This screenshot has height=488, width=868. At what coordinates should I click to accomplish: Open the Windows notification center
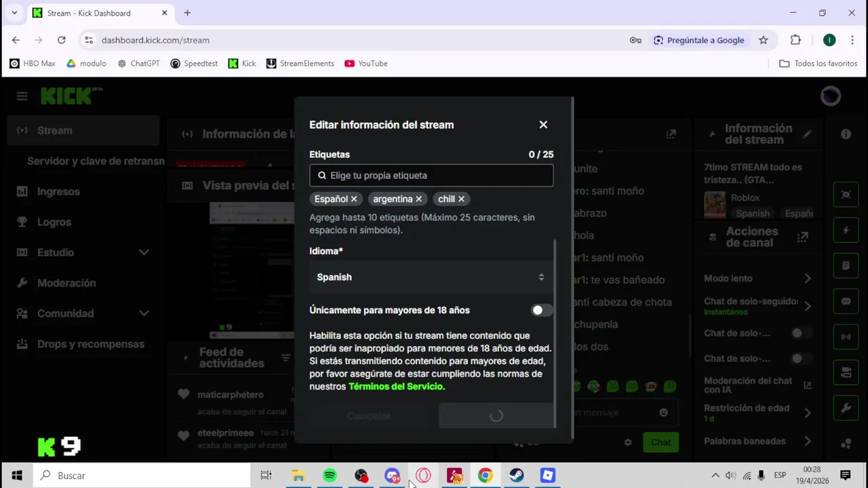846,476
